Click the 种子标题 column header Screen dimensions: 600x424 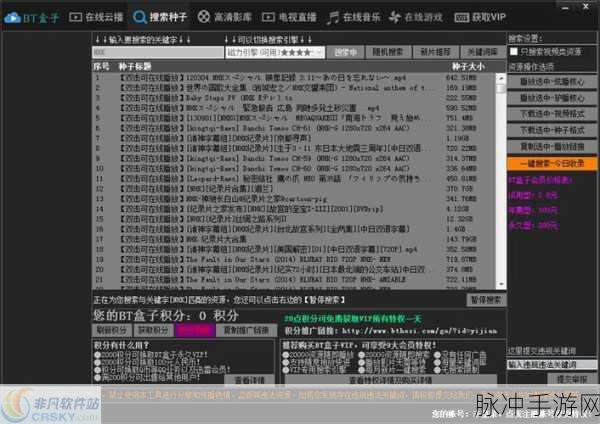pyautogui.click(x=135, y=67)
